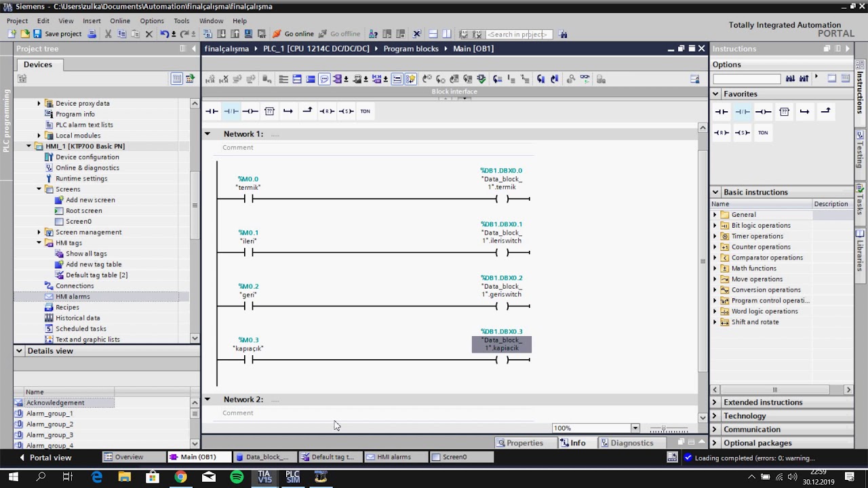Adjust the editor zoom slider
The width and height of the screenshot is (868, 488).
tap(665, 429)
